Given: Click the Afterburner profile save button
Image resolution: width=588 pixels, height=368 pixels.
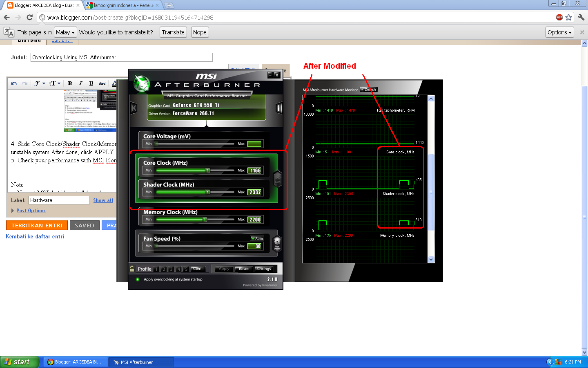Looking at the screenshot, I should tap(197, 269).
